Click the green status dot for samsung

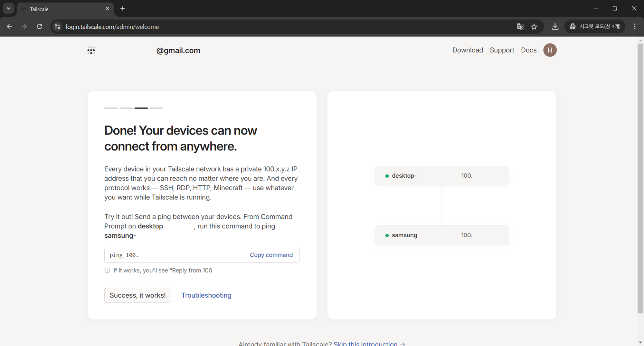pos(387,235)
